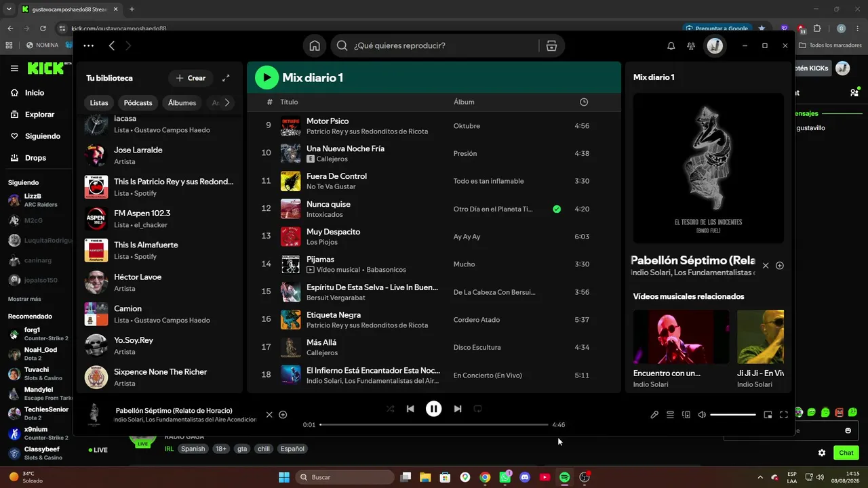Open the Oktubre album link
Screen dimensions: 868x488
(467, 126)
